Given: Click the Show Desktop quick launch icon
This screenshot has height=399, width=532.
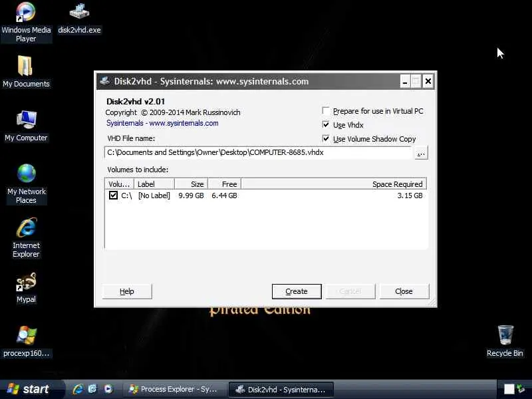Looking at the screenshot, I should (x=92, y=389).
